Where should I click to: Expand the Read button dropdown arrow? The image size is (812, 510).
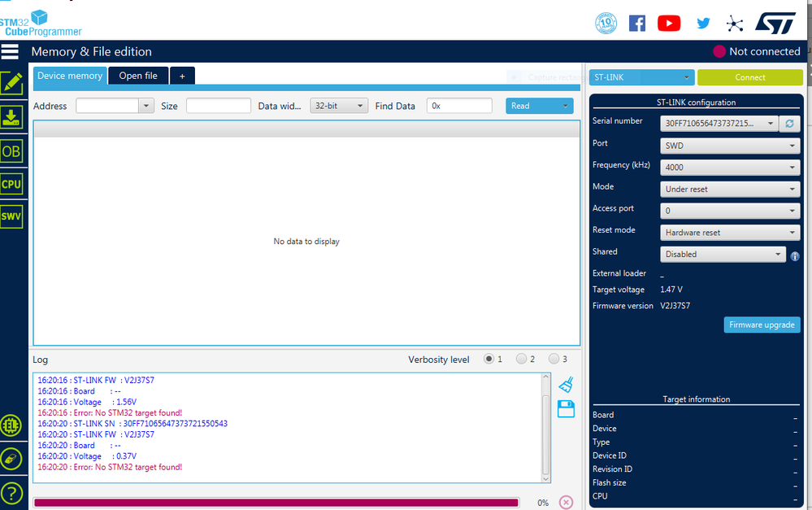(x=565, y=106)
